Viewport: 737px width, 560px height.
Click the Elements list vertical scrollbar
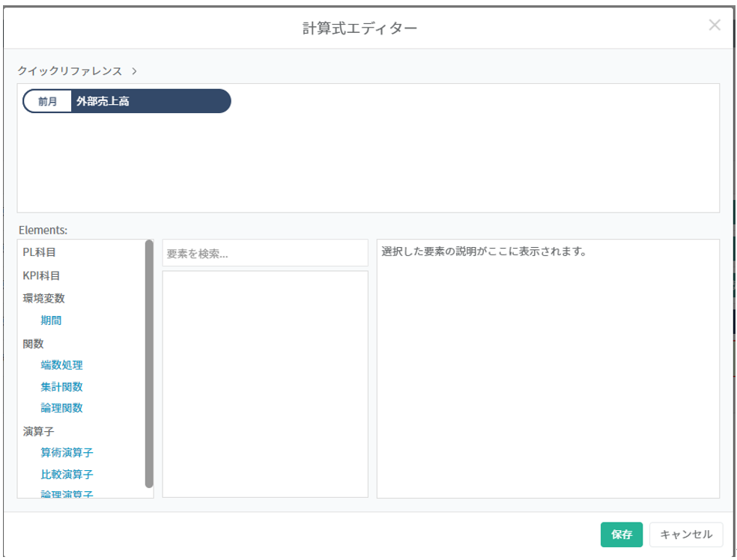coord(149,363)
